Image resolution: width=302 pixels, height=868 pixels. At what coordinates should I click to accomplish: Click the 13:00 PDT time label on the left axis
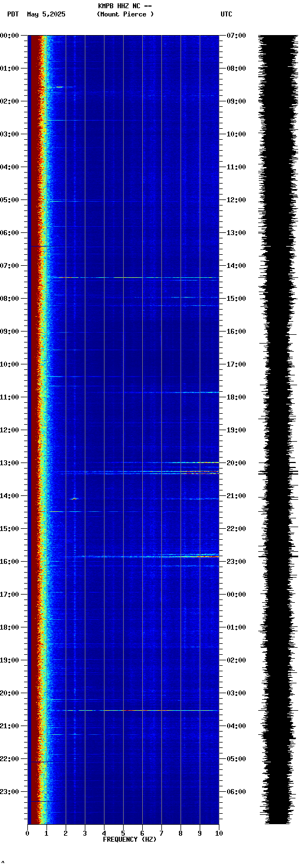(9, 463)
